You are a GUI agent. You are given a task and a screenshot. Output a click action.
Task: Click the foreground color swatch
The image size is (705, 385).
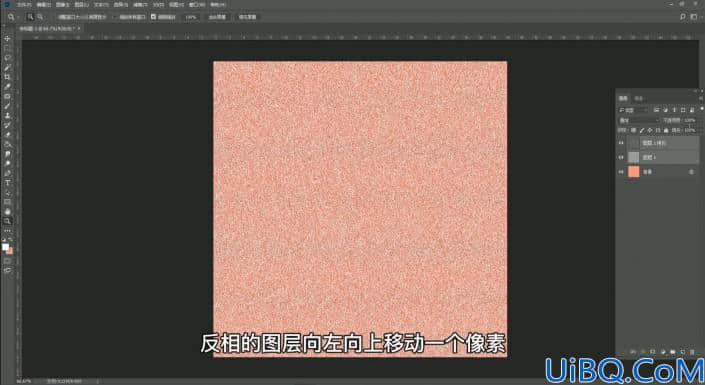pos(5,247)
